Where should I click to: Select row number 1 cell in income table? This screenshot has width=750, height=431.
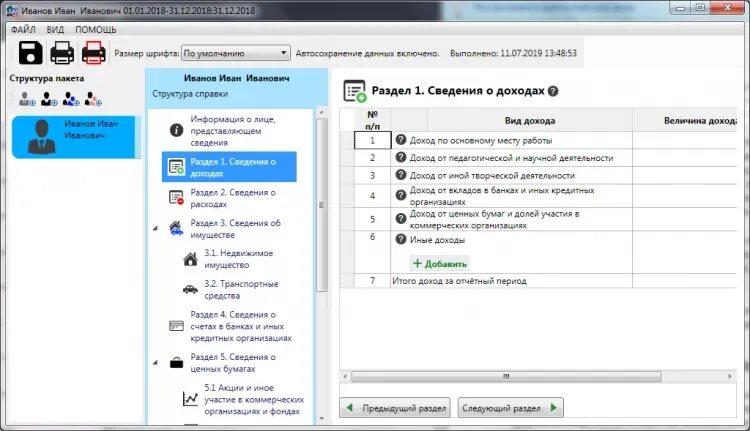click(x=373, y=140)
